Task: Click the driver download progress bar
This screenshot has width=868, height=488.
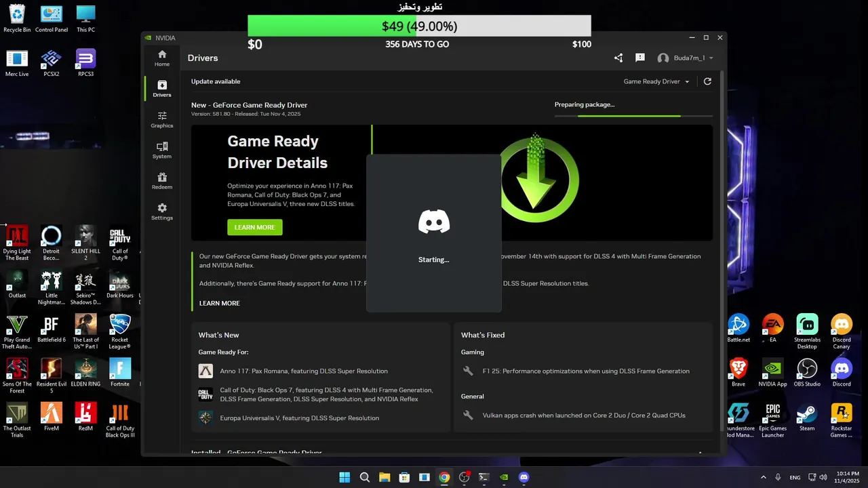Action: point(633,116)
